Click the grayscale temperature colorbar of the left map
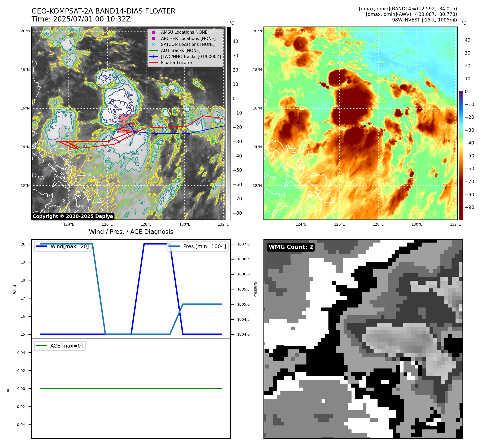 coord(229,123)
